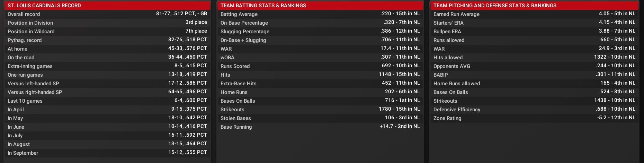Click the Position in Division label
Image resolution: width=644 pixels, height=163 pixels.
click(30, 23)
